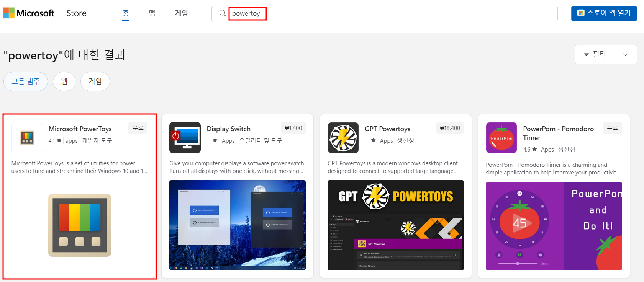This screenshot has width=644, height=282.
Task: Click the Display Switch description text
Action: tap(237, 167)
